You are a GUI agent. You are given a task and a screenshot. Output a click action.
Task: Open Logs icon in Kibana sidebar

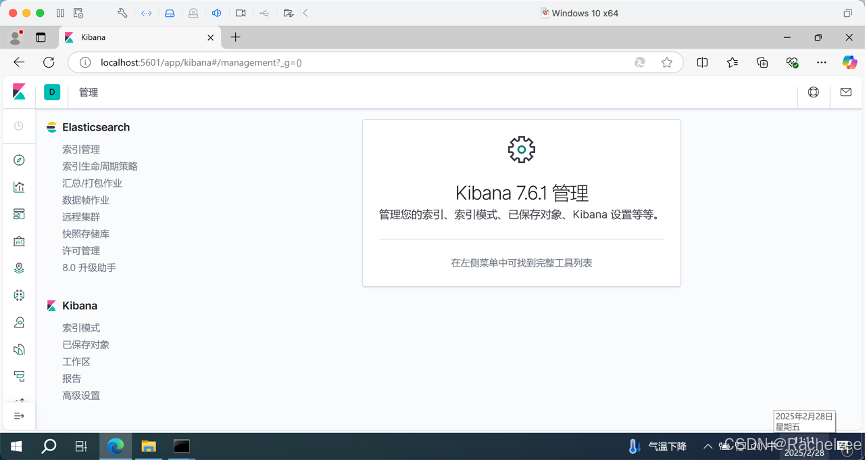[x=19, y=350]
